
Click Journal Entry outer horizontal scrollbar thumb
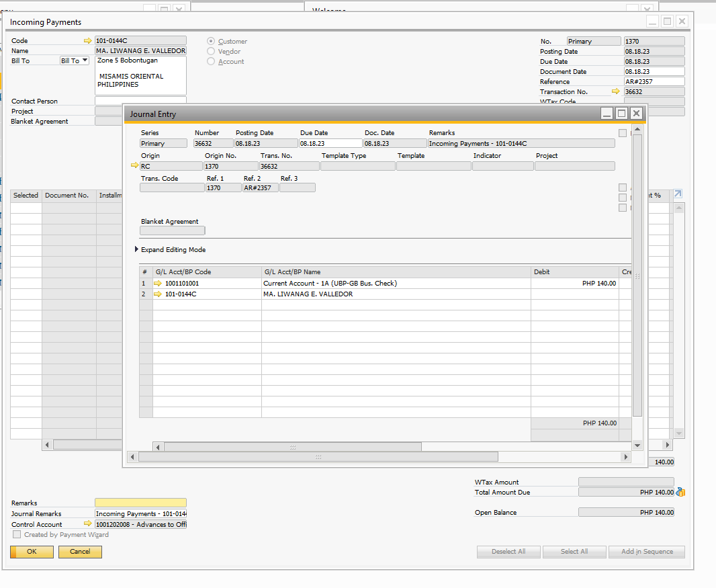318,456
